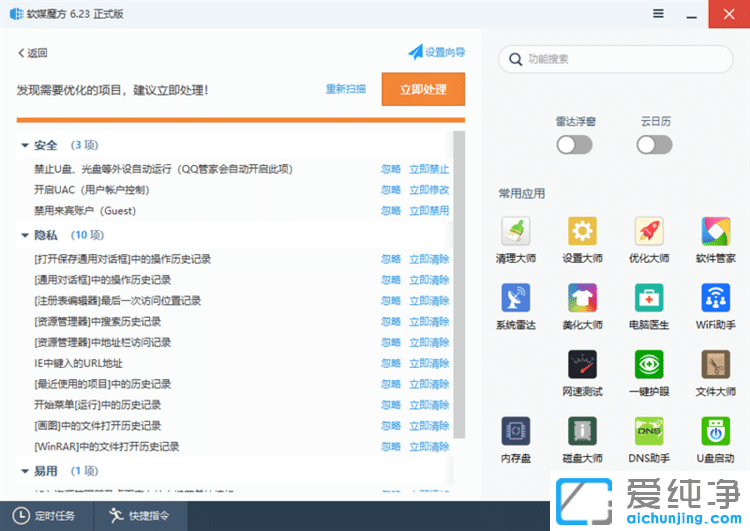The image size is (750, 531).
Task: Click 立即清除 for [画图] history row
Action: tap(429, 426)
